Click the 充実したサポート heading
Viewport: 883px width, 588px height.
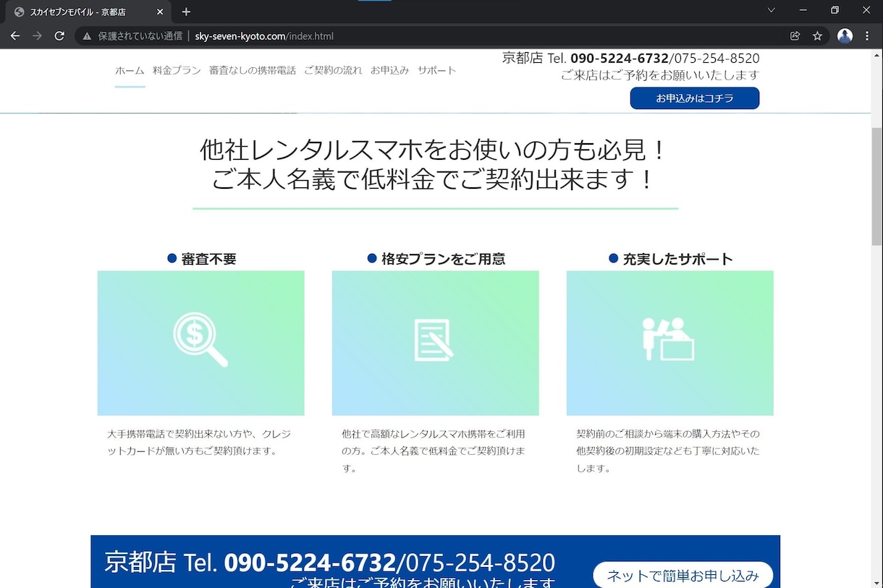[x=677, y=259]
